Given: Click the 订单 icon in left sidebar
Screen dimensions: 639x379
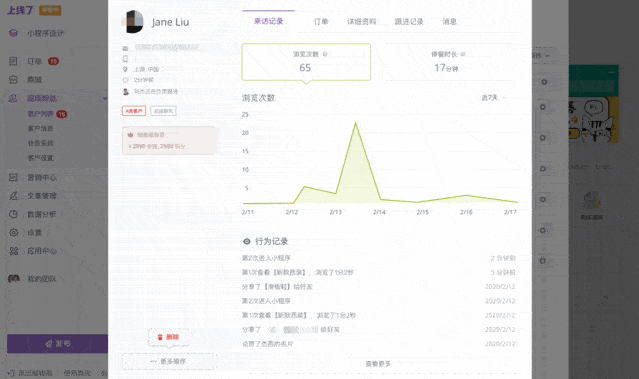Looking at the screenshot, I should click(x=13, y=61).
